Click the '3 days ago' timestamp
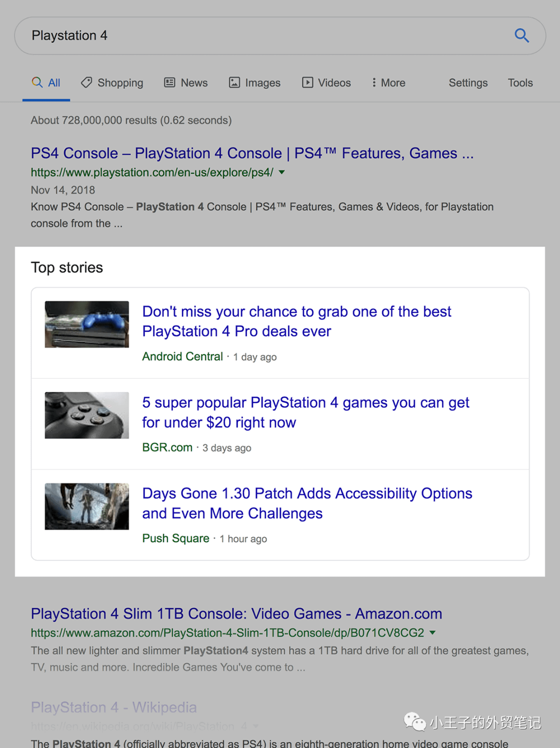Image resolution: width=560 pixels, height=748 pixels. [227, 448]
